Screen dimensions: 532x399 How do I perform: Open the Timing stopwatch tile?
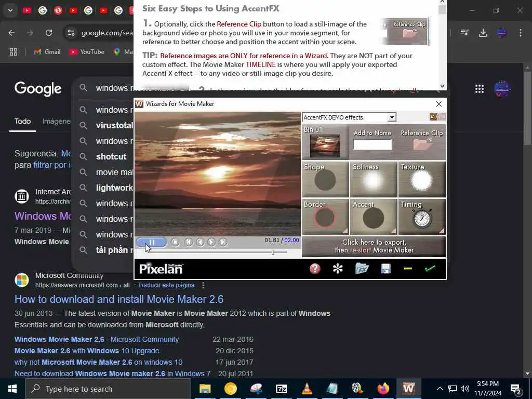coord(422,217)
